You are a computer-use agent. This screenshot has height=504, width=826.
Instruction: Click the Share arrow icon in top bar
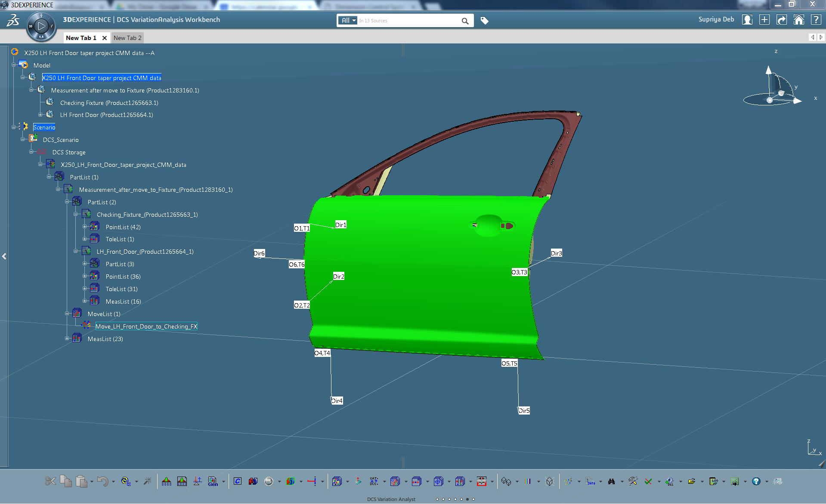pyautogui.click(x=782, y=20)
